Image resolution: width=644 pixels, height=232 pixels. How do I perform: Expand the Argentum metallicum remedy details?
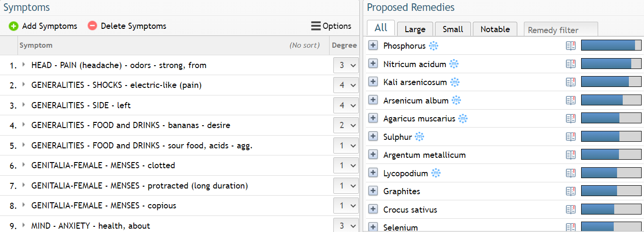point(373,155)
